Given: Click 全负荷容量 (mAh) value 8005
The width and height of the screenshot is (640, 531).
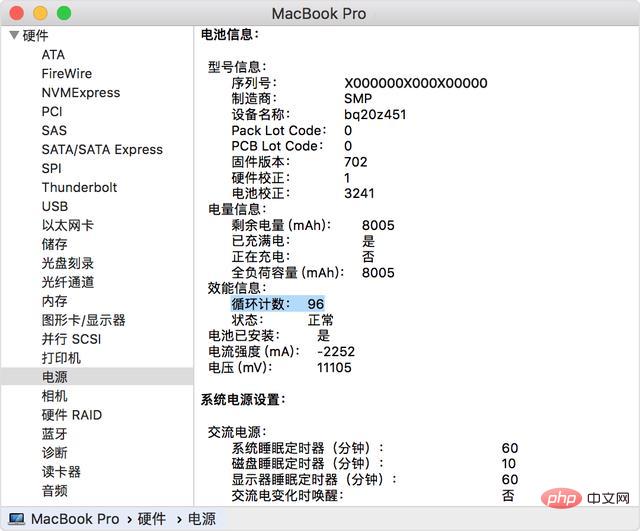Looking at the screenshot, I should point(378,273).
